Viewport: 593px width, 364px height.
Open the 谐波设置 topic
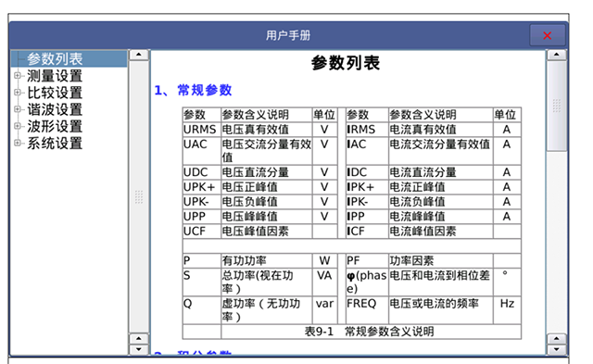tap(55, 109)
